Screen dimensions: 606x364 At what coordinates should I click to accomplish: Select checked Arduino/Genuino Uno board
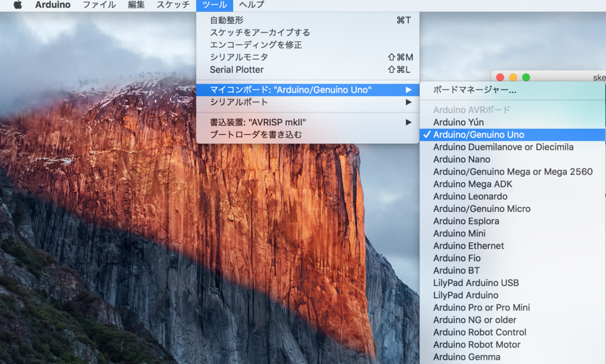point(512,134)
